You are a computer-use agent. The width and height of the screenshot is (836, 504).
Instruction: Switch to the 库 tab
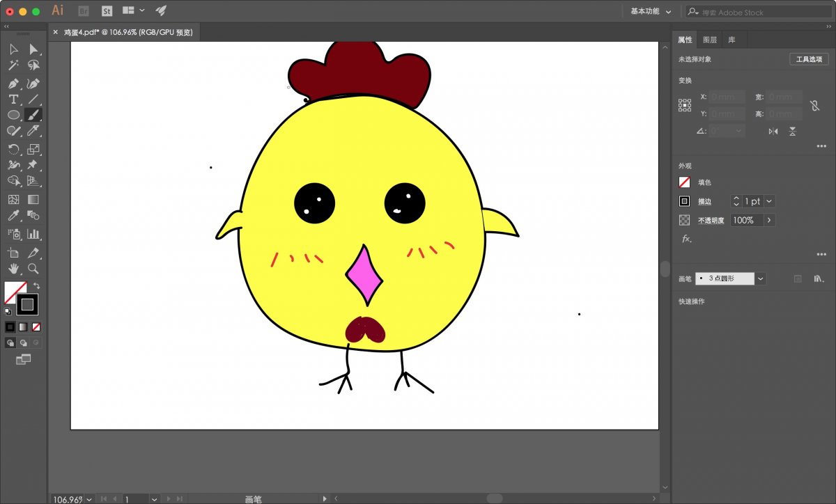pyautogui.click(x=731, y=40)
